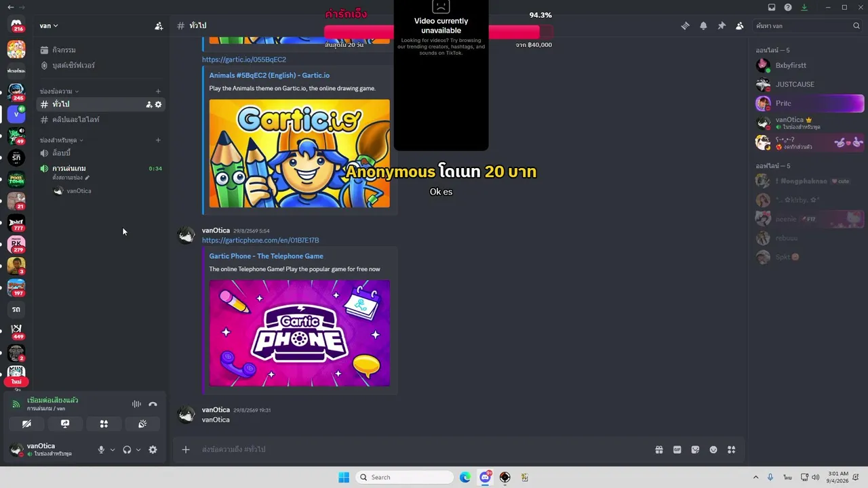Open notification settings bell icon
Viewport: 868px width, 488px height.
tap(703, 26)
